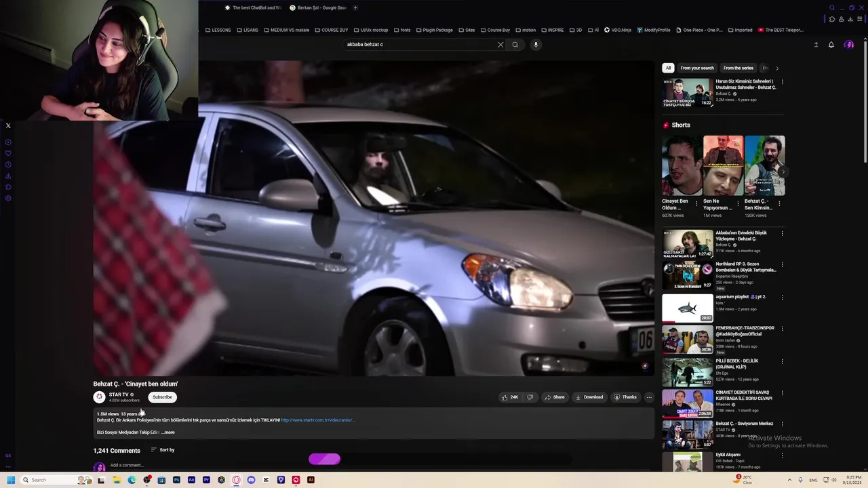Image resolution: width=868 pixels, height=488 pixels.
Task: Open options for Harun Siz Kimsiniz video
Action: click(x=782, y=82)
